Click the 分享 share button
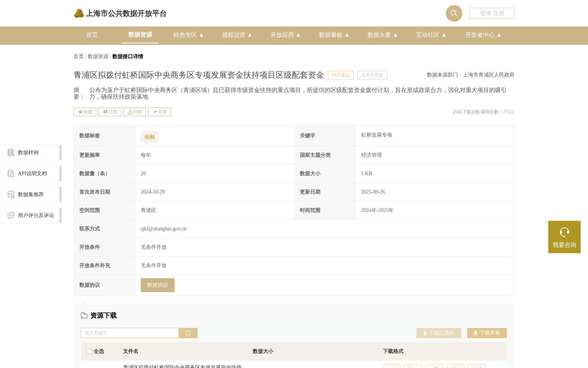This screenshot has height=368, width=588. point(159,112)
